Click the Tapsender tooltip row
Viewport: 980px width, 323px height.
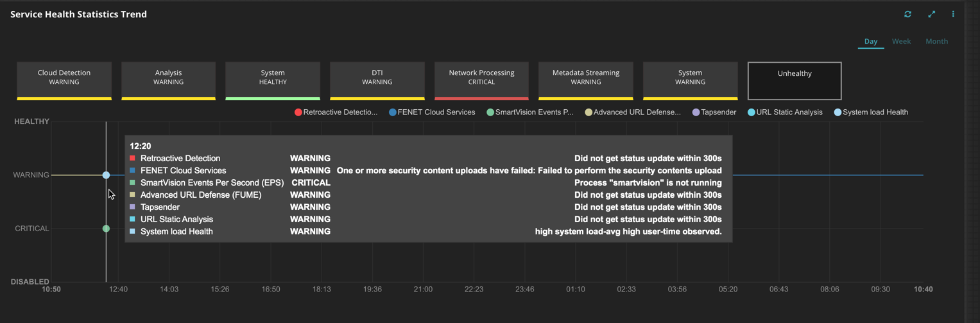pos(426,207)
